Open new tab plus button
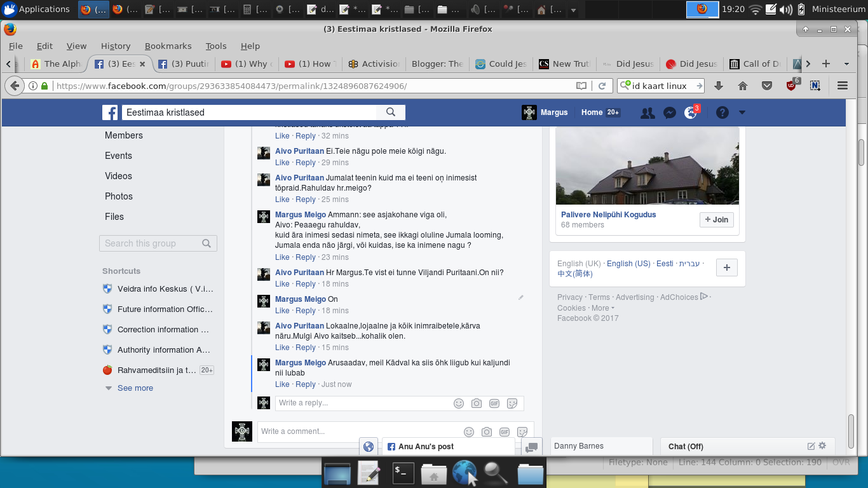This screenshot has width=868, height=488. tap(826, 64)
